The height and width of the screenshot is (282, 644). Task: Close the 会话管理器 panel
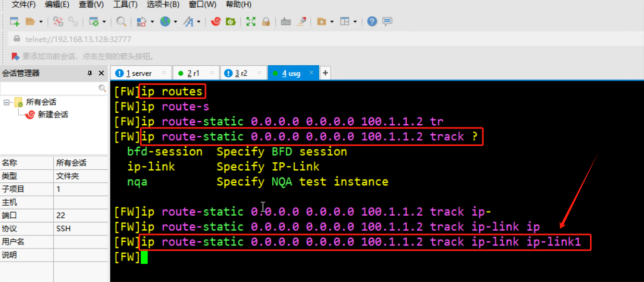(102, 73)
